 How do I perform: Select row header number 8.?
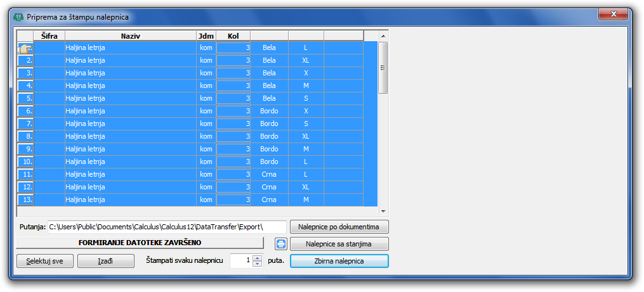pyautogui.click(x=25, y=137)
